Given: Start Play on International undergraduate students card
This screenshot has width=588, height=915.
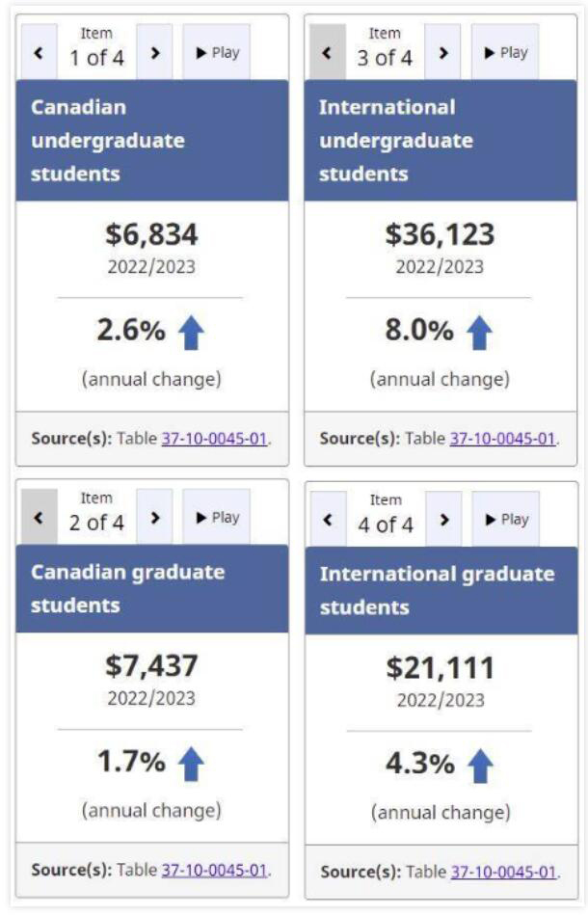Looking at the screenshot, I should click(505, 53).
